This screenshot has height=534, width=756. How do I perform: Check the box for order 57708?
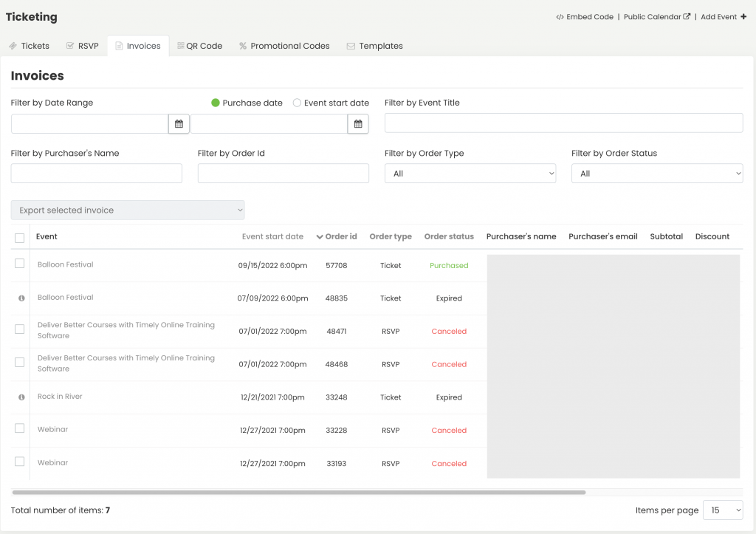point(20,264)
